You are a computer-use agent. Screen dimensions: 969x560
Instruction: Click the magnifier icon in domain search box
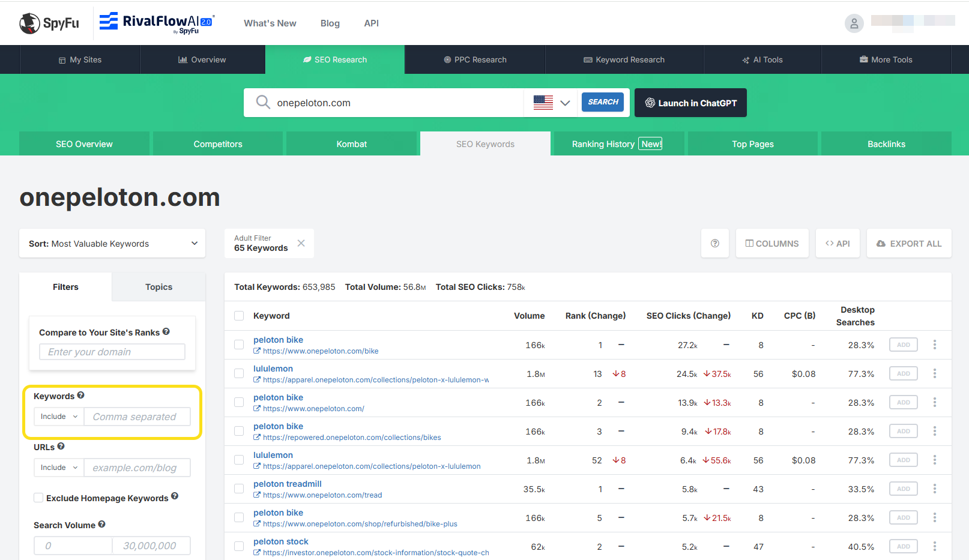[x=263, y=103]
